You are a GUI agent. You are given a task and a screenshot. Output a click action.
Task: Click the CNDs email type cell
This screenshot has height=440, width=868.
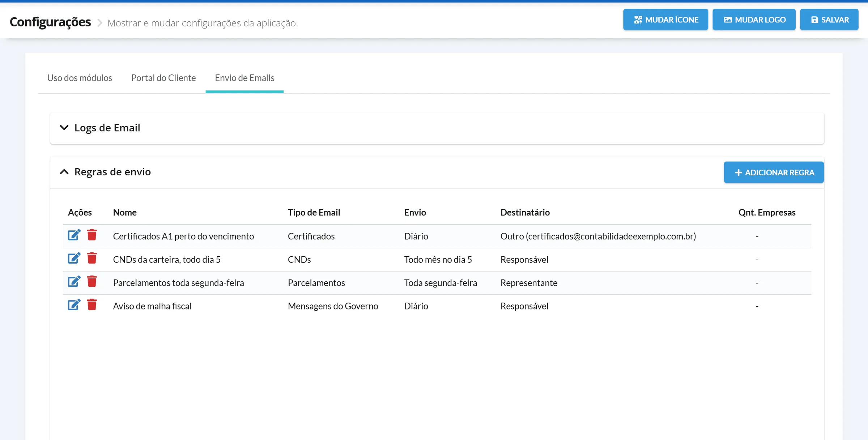pyautogui.click(x=299, y=260)
